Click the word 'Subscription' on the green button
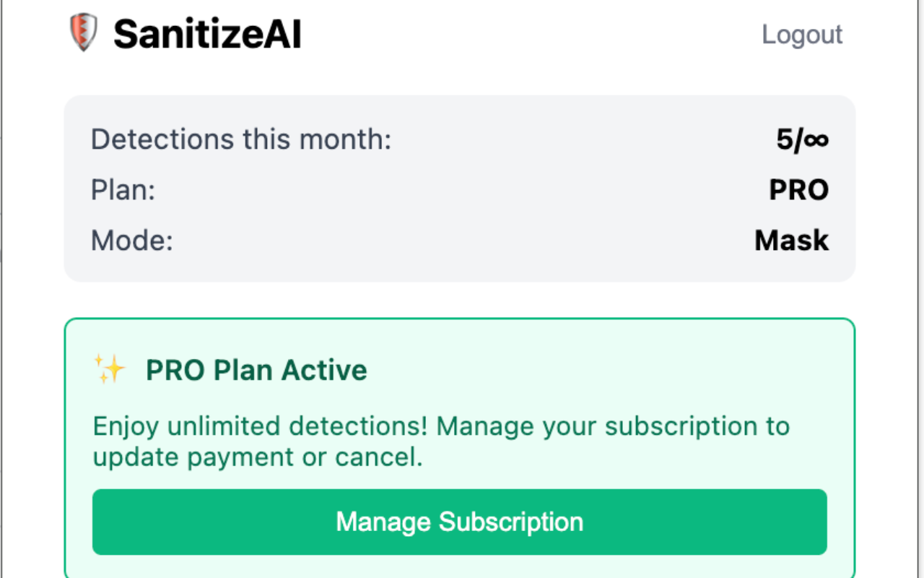The height and width of the screenshot is (578, 924). pyautogui.click(x=511, y=522)
